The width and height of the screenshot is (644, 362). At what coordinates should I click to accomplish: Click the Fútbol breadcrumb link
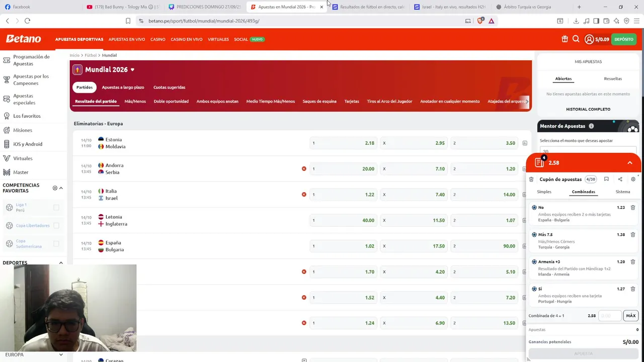(91, 55)
